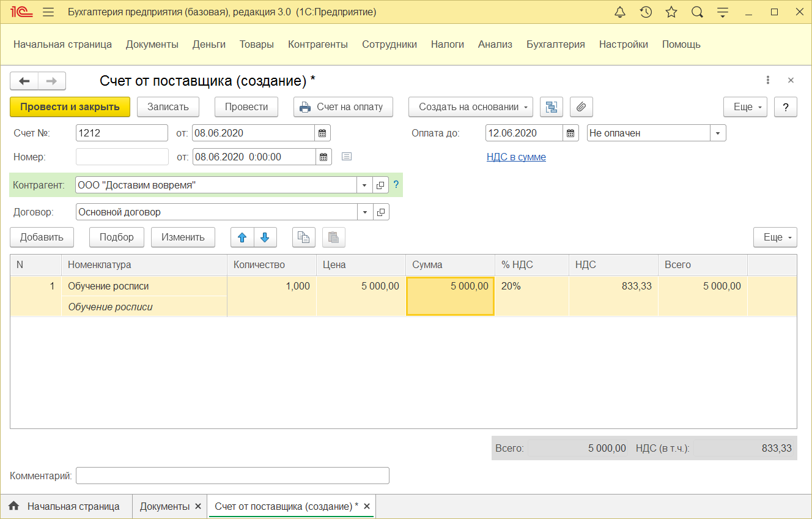This screenshot has width=812, height=519.
Task: Go back with left arrow
Action: tap(24, 81)
